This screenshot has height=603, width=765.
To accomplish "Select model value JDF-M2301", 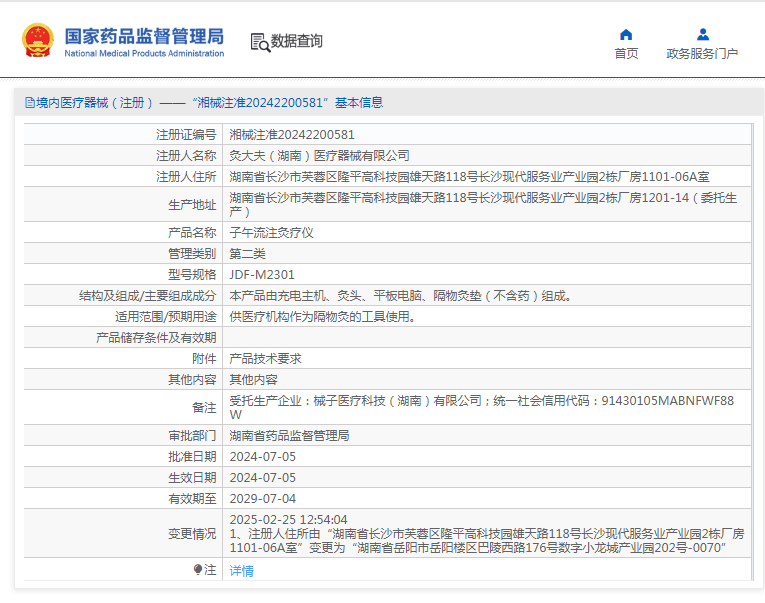I will 262,275.
